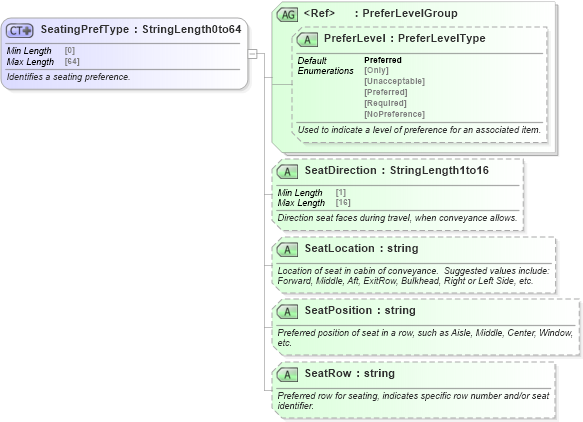Click the A icon beside SeatLocation

click(287, 249)
